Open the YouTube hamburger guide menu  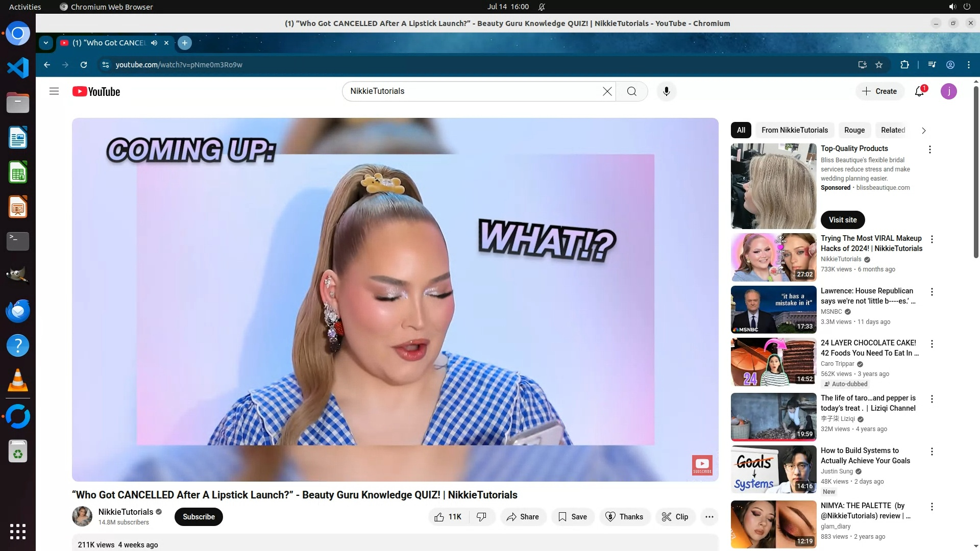[54, 91]
